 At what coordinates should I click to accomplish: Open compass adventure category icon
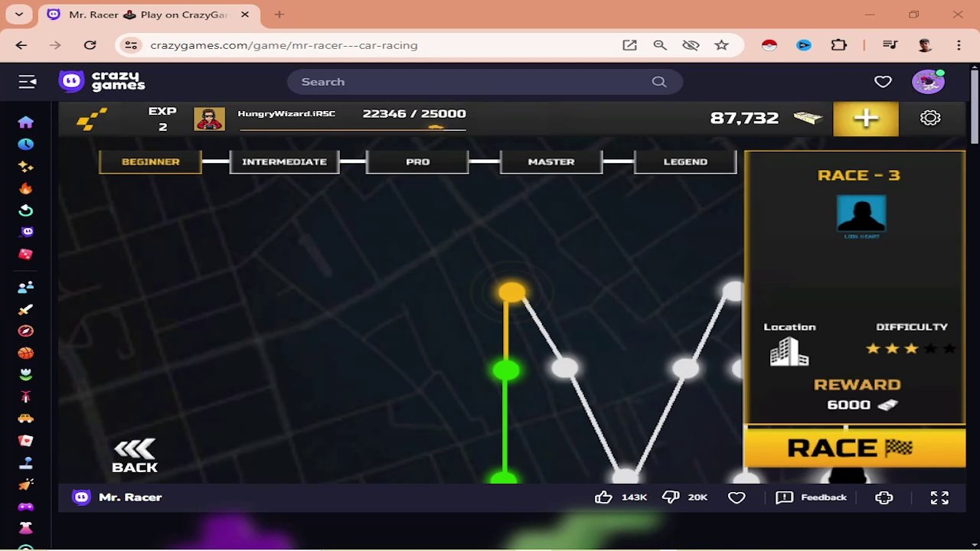[x=26, y=331]
